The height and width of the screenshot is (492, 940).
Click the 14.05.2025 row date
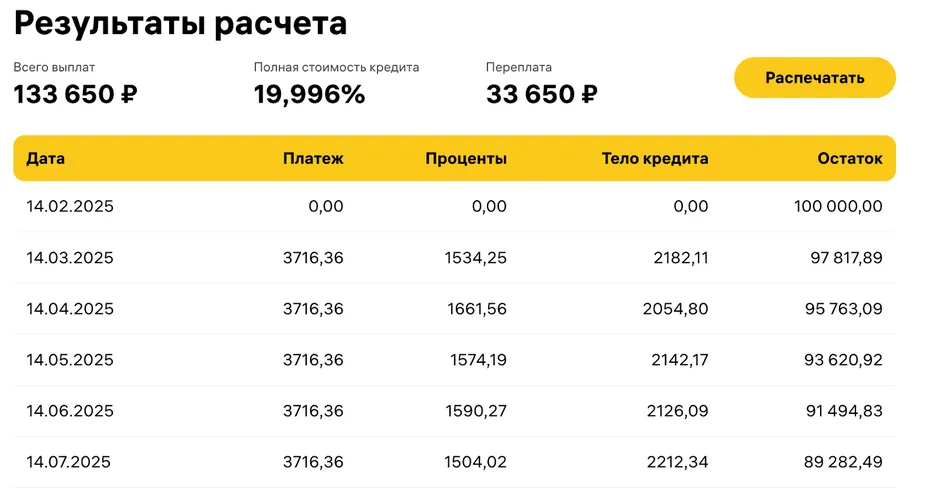click(70, 360)
